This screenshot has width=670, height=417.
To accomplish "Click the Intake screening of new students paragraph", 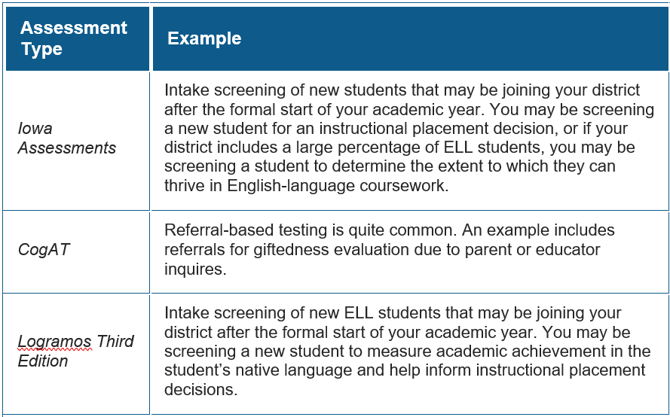I will [x=409, y=138].
